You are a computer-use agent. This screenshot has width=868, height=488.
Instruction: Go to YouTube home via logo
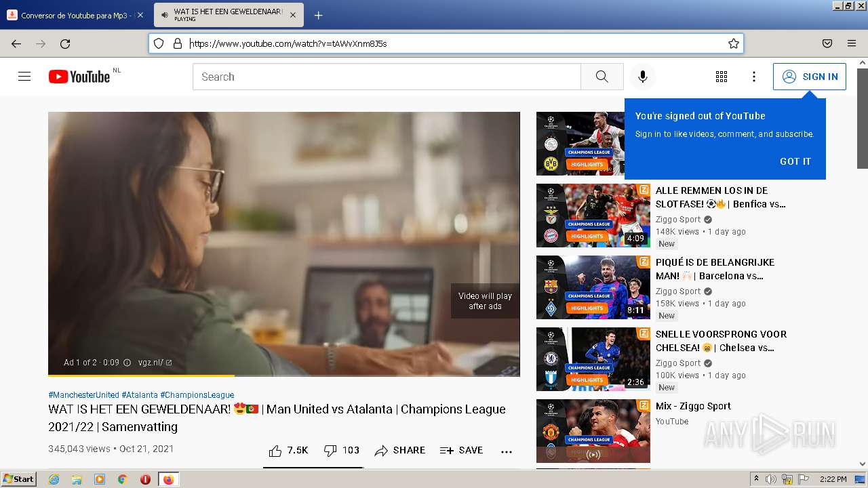coord(79,77)
